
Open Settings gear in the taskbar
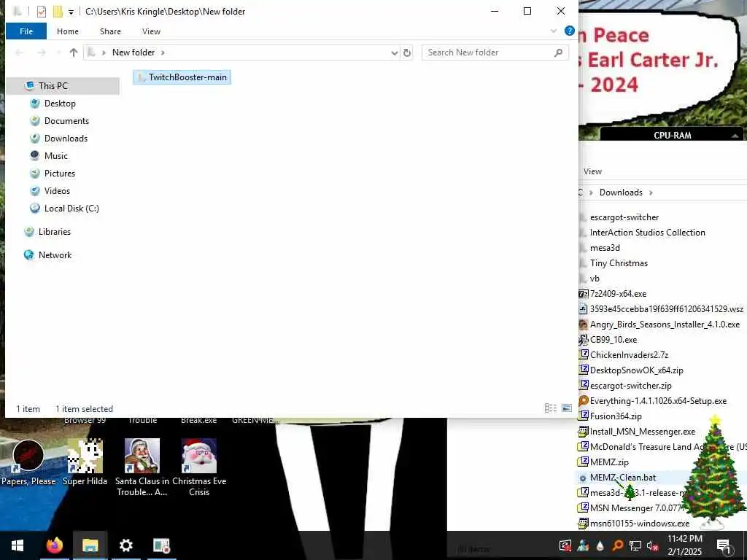point(125,545)
